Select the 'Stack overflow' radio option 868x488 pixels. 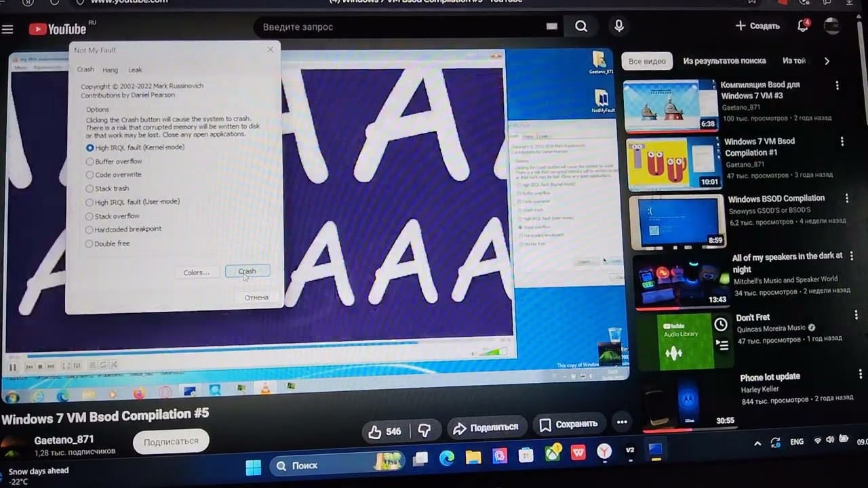coord(113,216)
